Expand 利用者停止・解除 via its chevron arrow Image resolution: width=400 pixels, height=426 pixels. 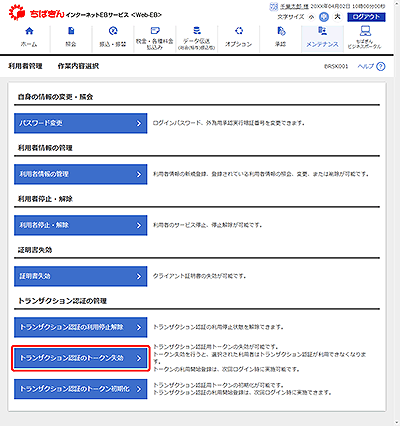point(139,225)
